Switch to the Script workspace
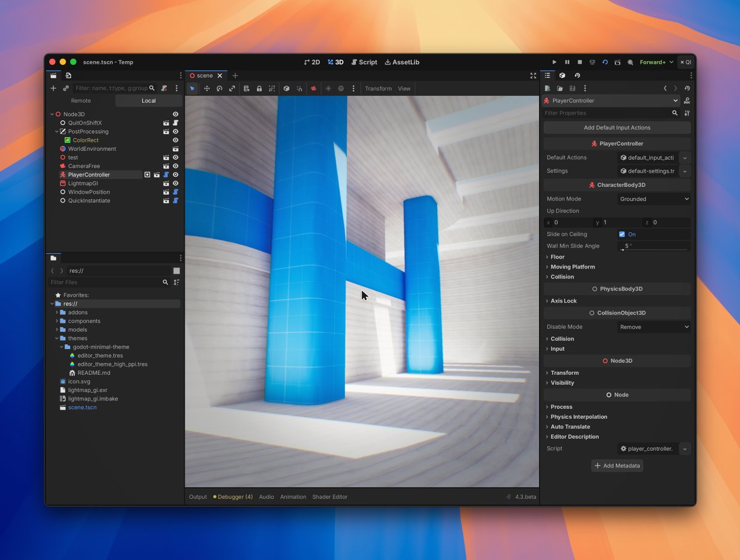The width and height of the screenshot is (740, 560). [x=364, y=62]
